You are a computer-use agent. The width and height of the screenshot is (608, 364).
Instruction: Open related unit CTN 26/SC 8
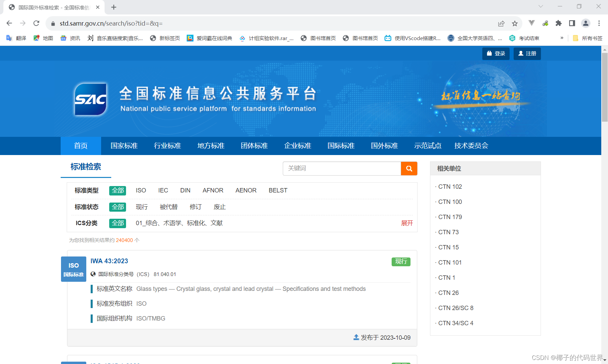coord(456,308)
